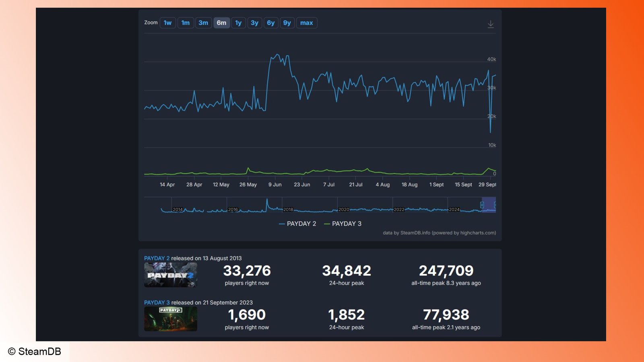Click the PAYDAY 3 game thumbnail
This screenshot has width=644, height=362.
tap(171, 319)
